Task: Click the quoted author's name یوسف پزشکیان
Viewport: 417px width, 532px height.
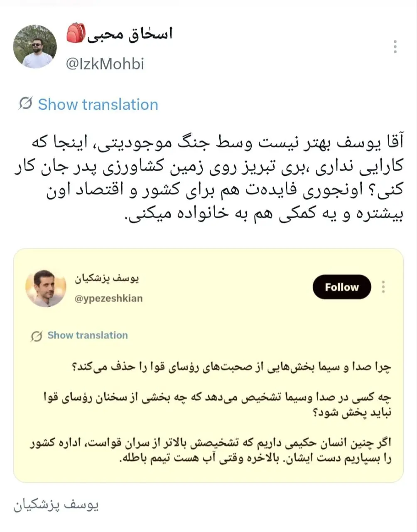Action: pos(107,278)
